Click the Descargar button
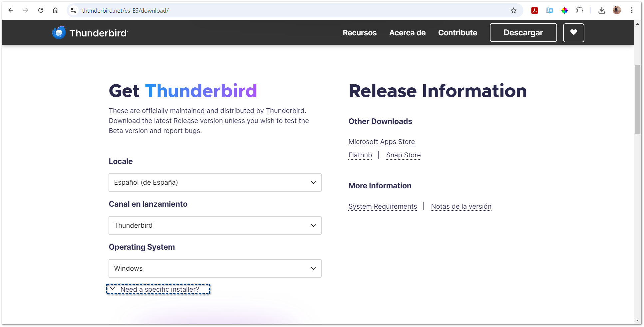Viewport: 644px width, 327px height. pyautogui.click(x=523, y=33)
